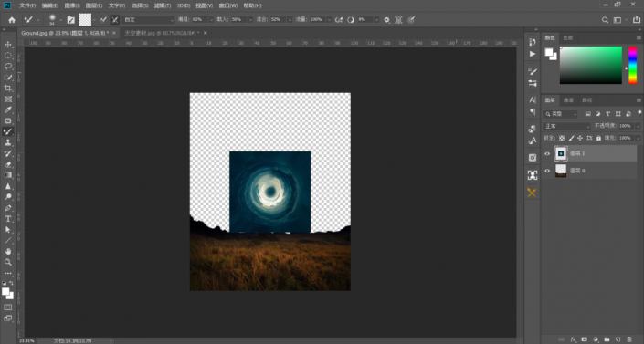
Task: Select the Crop tool
Action: 8,88
